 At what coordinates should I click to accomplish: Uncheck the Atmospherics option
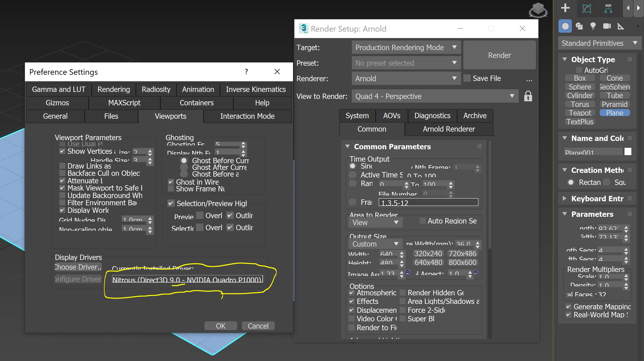[352, 293]
